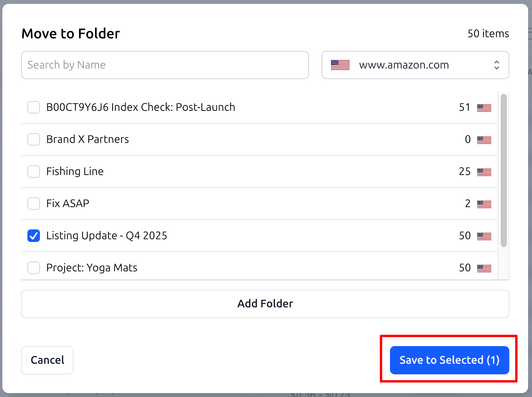Click the marketplace selector up-down arrows
532x397 pixels.
[x=496, y=65]
